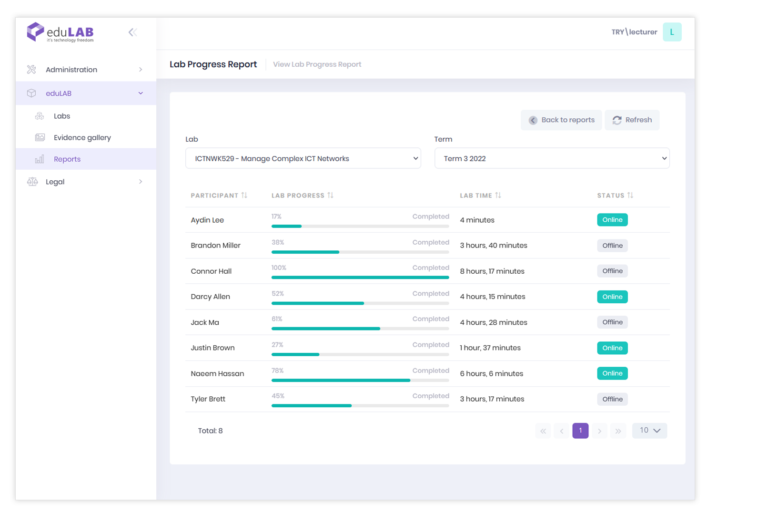The width and height of the screenshot is (768, 515).
Task: Click the eduLAB logo icon
Action: tap(35, 32)
